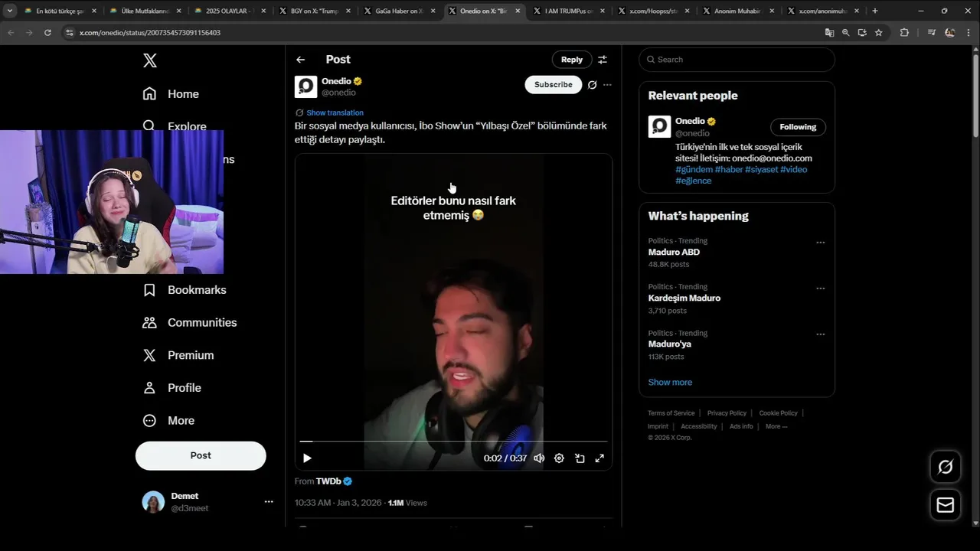Click the page zoom magnifier icon
This screenshot has width=980, height=551.
pos(845,33)
